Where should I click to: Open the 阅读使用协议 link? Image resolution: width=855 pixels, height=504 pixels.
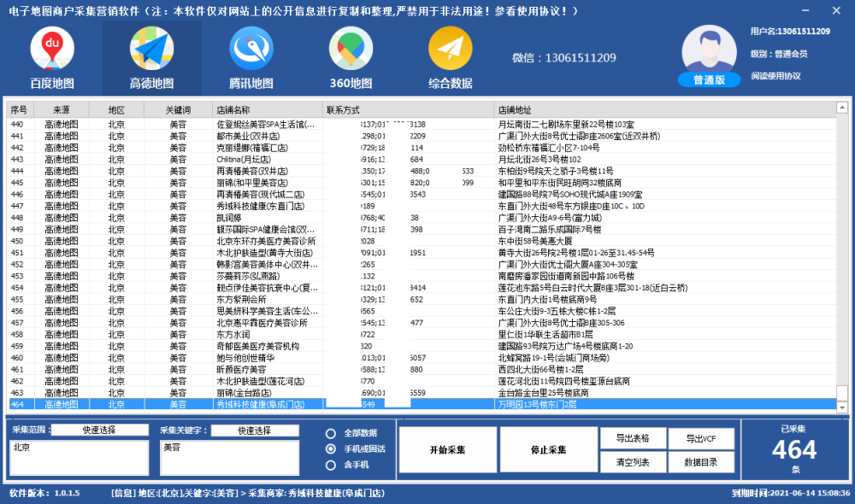[775, 76]
